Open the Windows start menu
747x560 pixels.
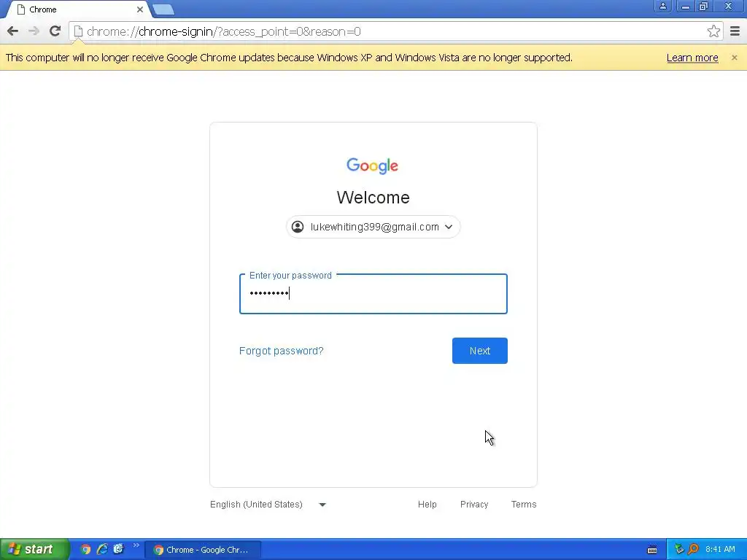(34, 550)
